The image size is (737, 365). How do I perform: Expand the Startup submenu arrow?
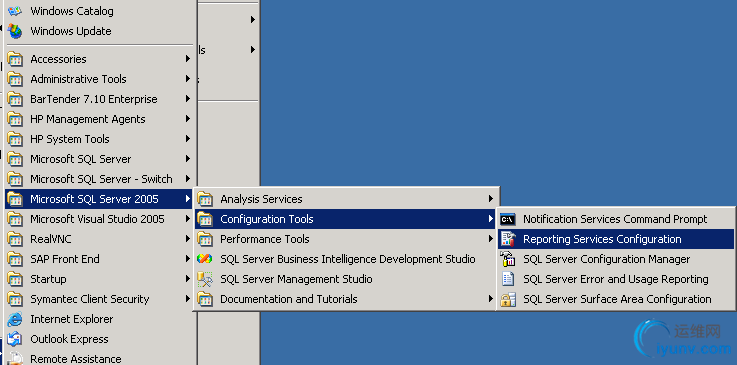tap(188, 279)
